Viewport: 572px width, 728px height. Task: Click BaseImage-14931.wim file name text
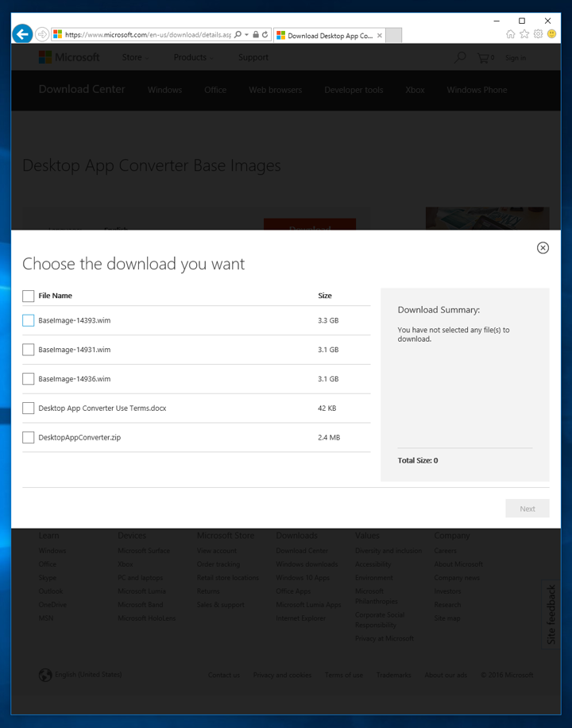pos(75,350)
